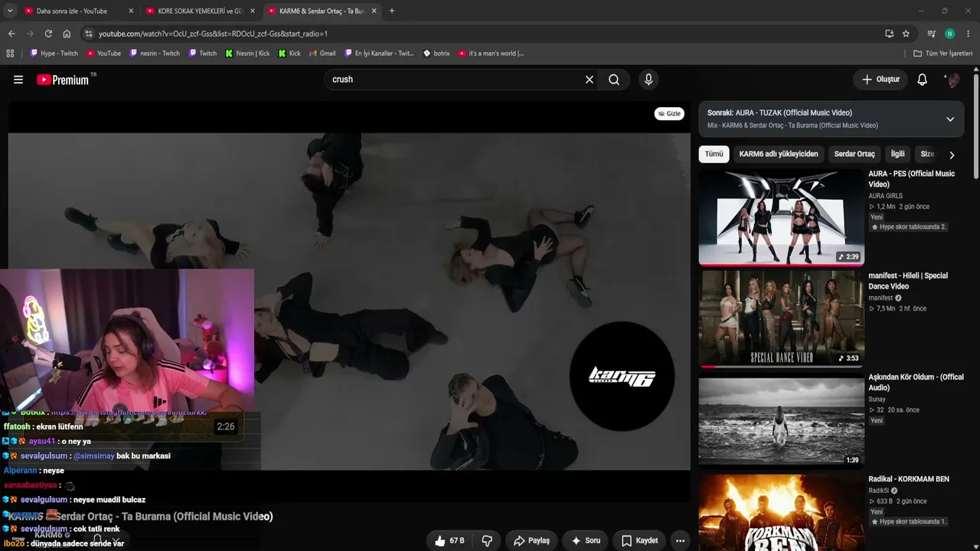Open 'manifest - Hileli' dance video thumbnail
The image size is (980, 551).
tap(781, 319)
